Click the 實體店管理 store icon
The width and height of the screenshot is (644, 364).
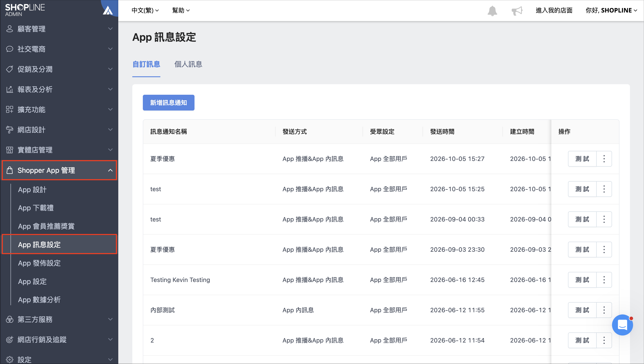(9, 150)
